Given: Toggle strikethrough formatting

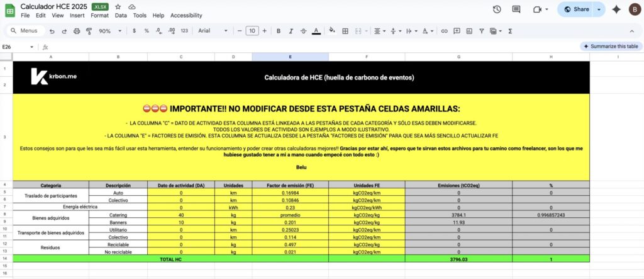Looking at the screenshot, I should point(304,31).
